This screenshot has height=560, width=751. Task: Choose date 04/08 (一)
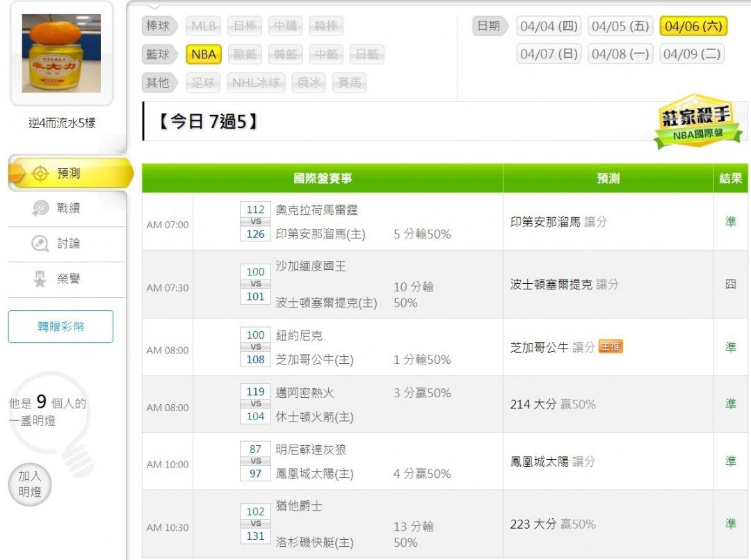tap(620, 54)
